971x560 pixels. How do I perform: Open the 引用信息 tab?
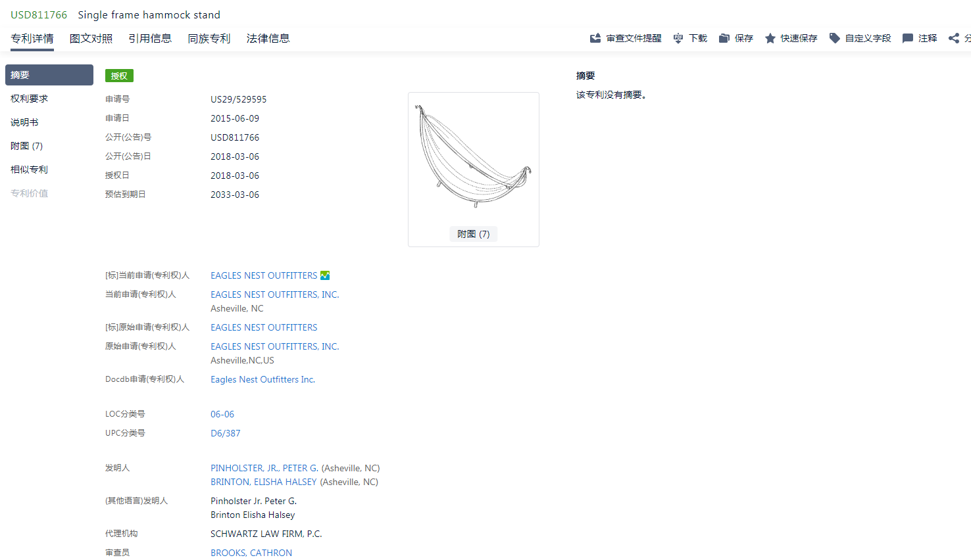tap(150, 39)
